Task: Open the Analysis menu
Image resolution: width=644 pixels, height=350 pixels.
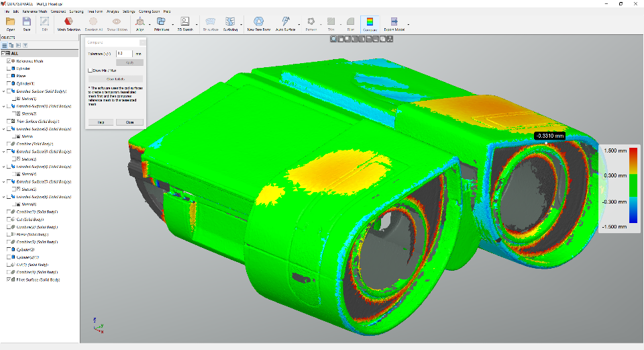Action: point(113,11)
